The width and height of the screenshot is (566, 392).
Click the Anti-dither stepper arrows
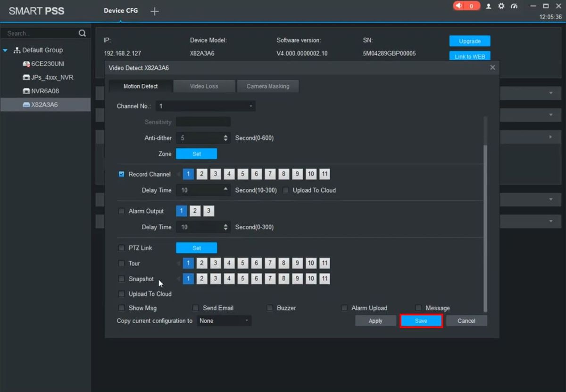(x=225, y=138)
